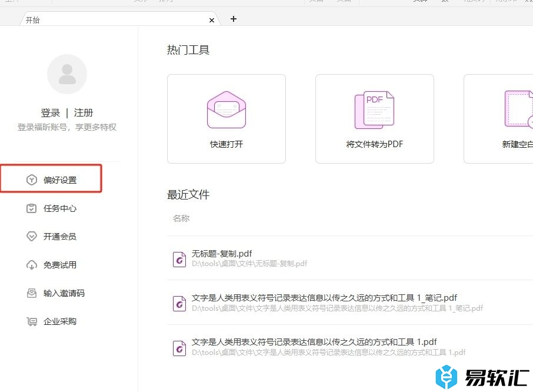Click the 免费试用 cloud download icon

point(32,265)
